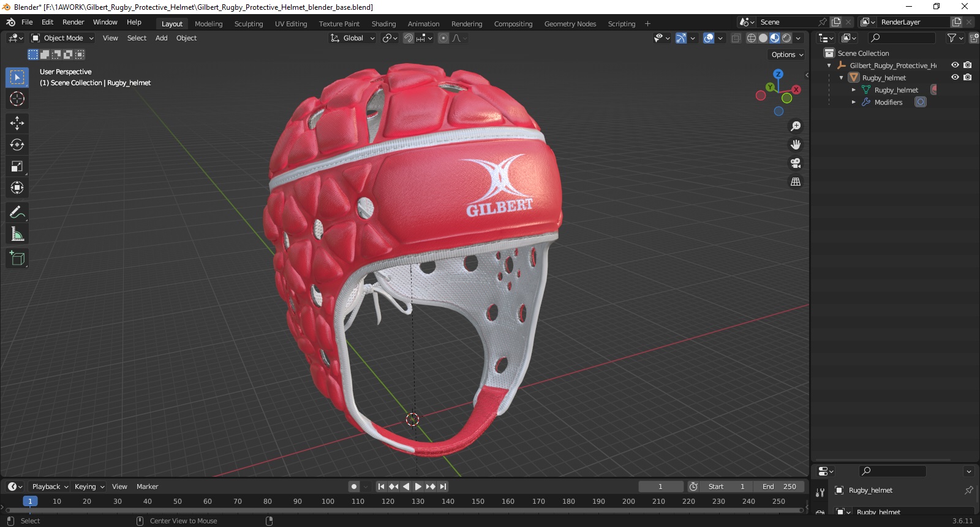Add a new workspace tab
980x527 pixels.
[x=647, y=24]
